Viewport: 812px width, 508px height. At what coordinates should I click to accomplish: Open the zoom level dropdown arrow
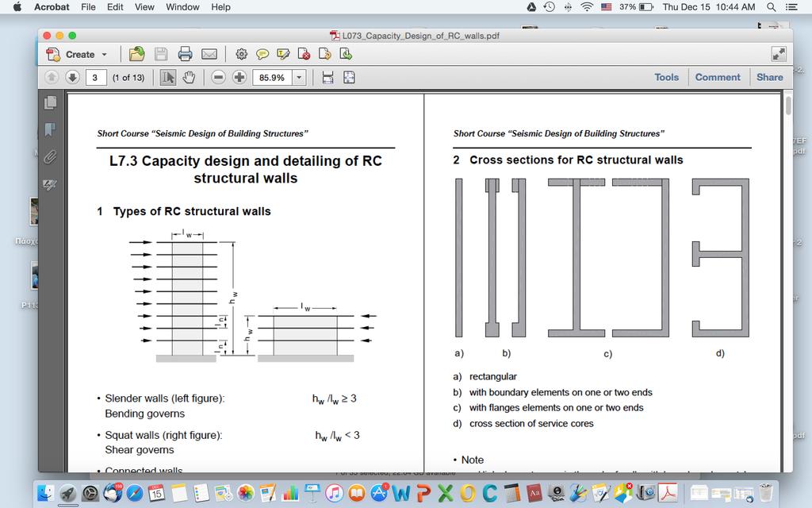coord(299,77)
